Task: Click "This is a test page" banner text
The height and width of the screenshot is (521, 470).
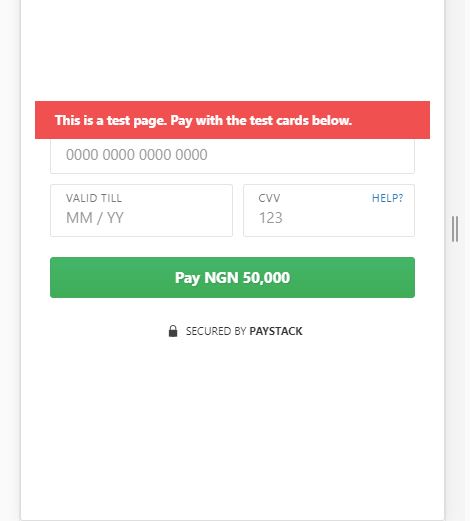Action: pyautogui.click(x=111, y=120)
